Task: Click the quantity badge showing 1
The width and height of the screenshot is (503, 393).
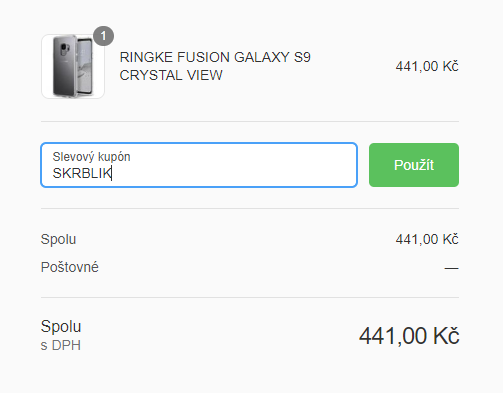Action: coord(103,36)
